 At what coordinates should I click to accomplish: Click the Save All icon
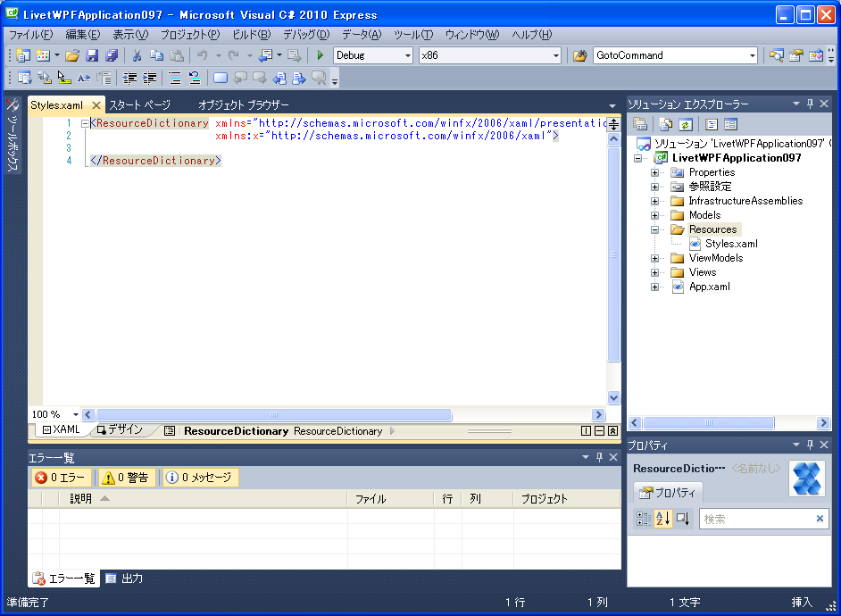point(112,55)
